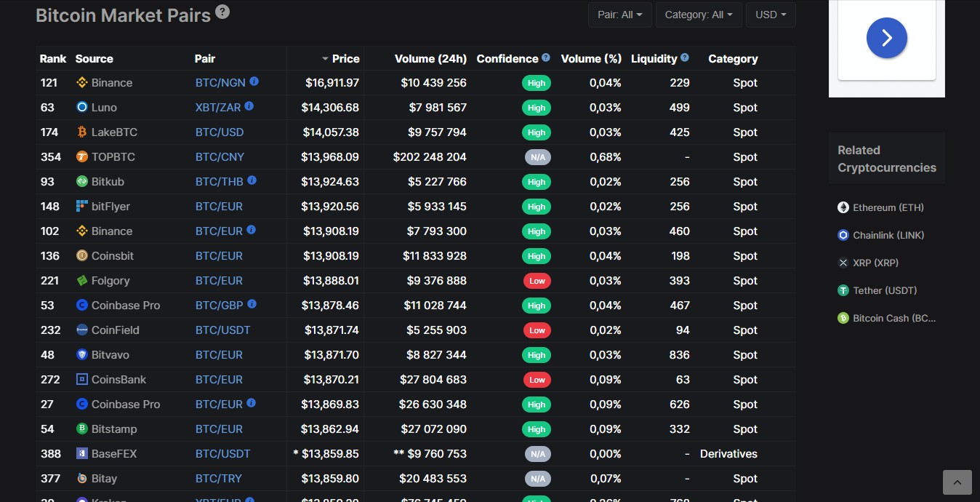Click the blue arrow ad button
The height and width of the screenshot is (502, 980).
coord(887,38)
